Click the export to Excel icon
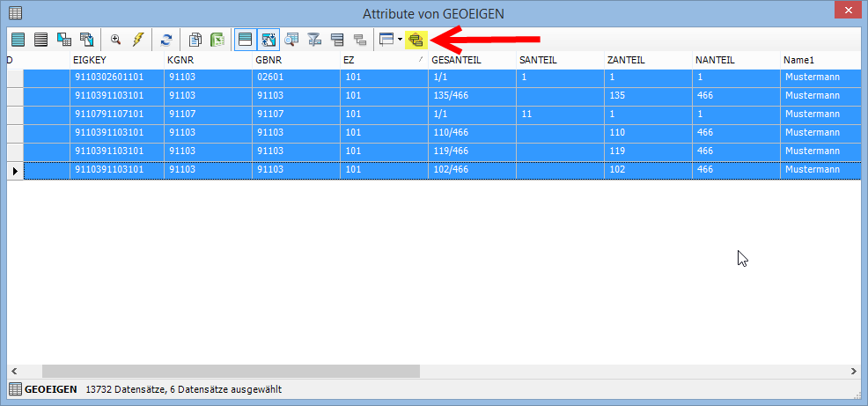Image resolution: width=868 pixels, height=406 pixels. point(217,40)
